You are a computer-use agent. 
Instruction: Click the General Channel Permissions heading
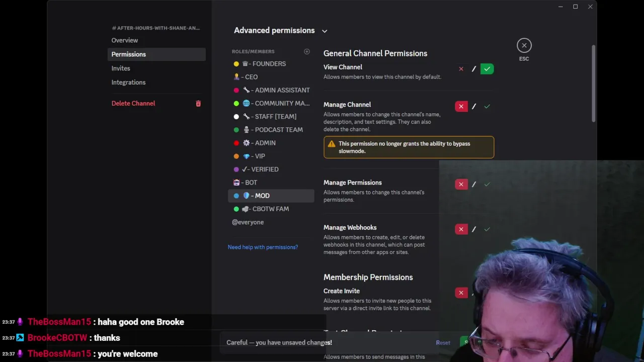(375, 53)
